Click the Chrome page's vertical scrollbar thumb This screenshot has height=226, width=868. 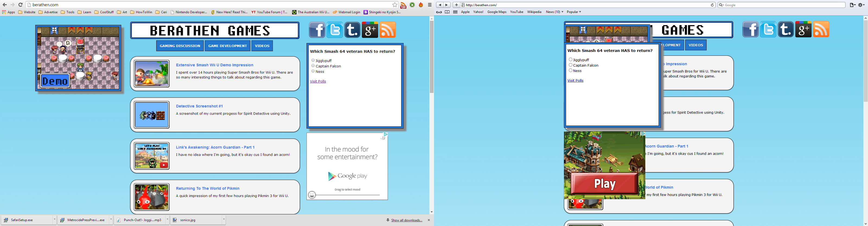(x=431, y=57)
